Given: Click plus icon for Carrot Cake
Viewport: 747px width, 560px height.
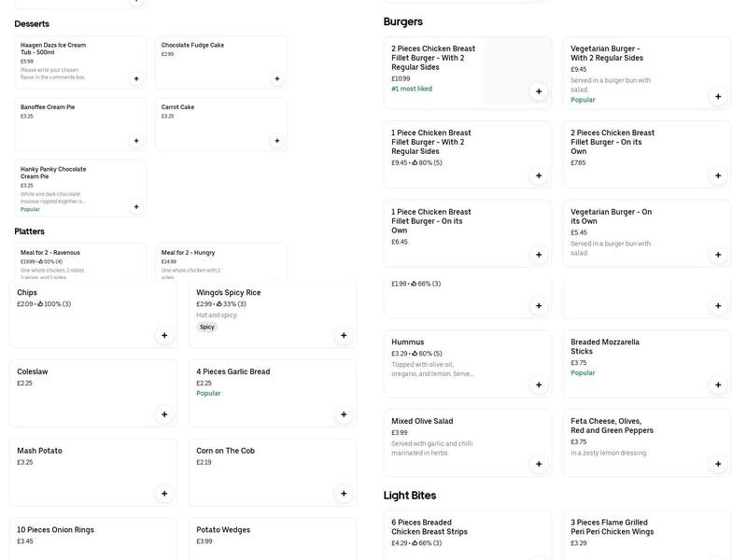Looking at the screenshot, I should (276, 141).
